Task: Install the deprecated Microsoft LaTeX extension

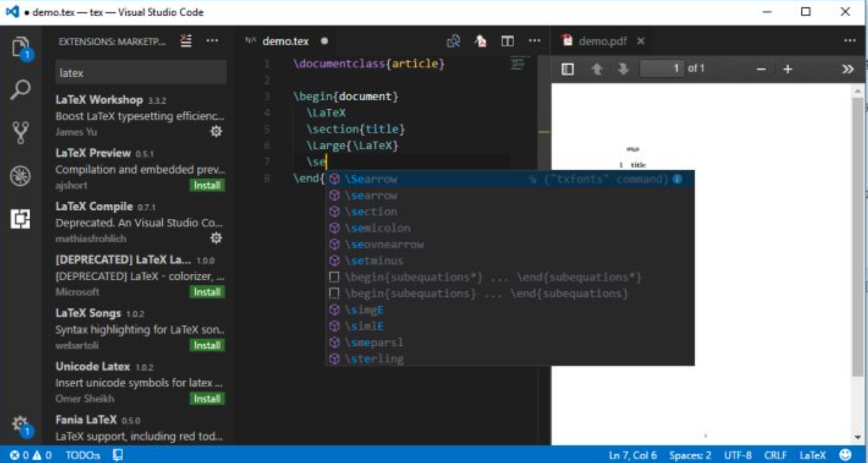Action: click(x=207, y=292)
